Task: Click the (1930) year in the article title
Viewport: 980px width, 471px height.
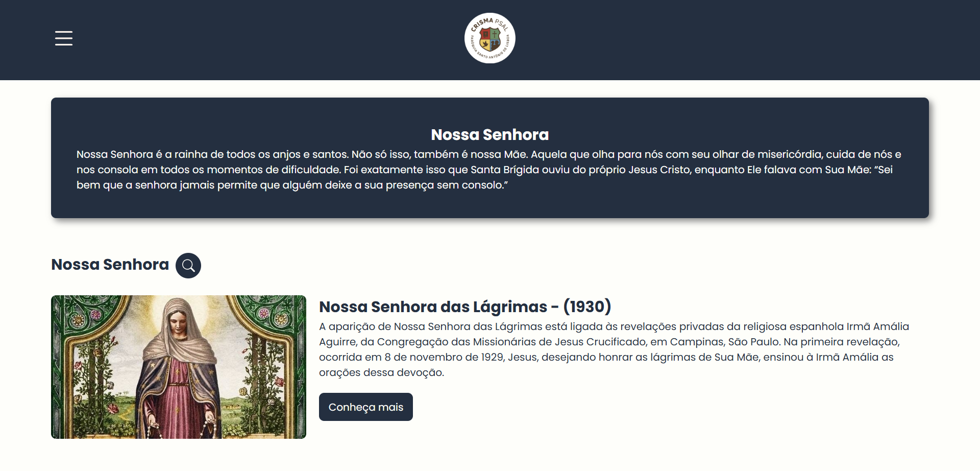Action: (x=587, y=307)
